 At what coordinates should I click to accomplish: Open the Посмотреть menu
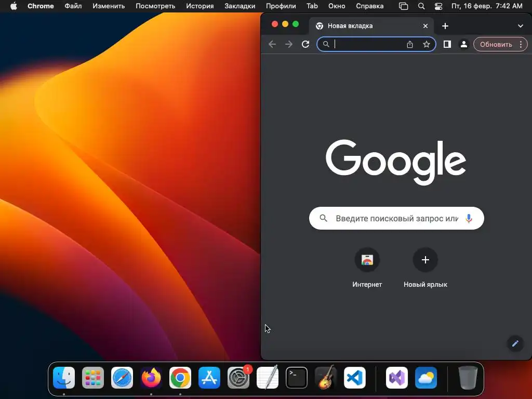tap(155, 6)
